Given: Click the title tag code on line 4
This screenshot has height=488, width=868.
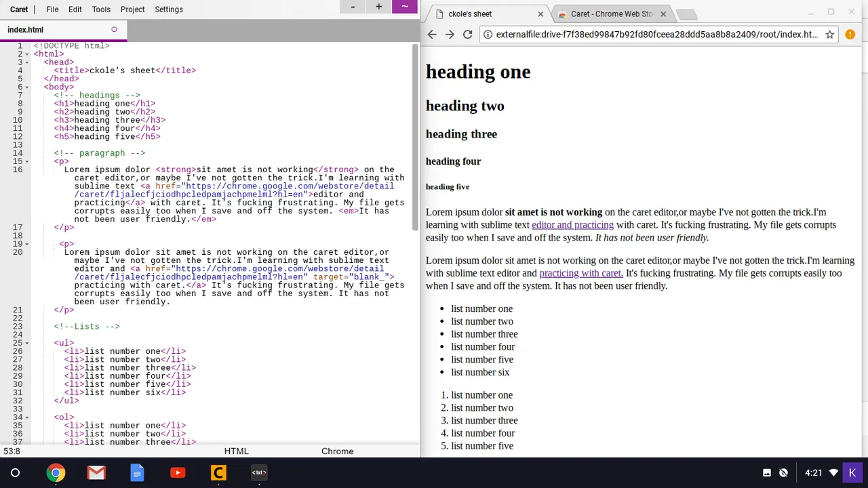Looking at the screenshot, I should pyautogui.click(x=125, y=70).
